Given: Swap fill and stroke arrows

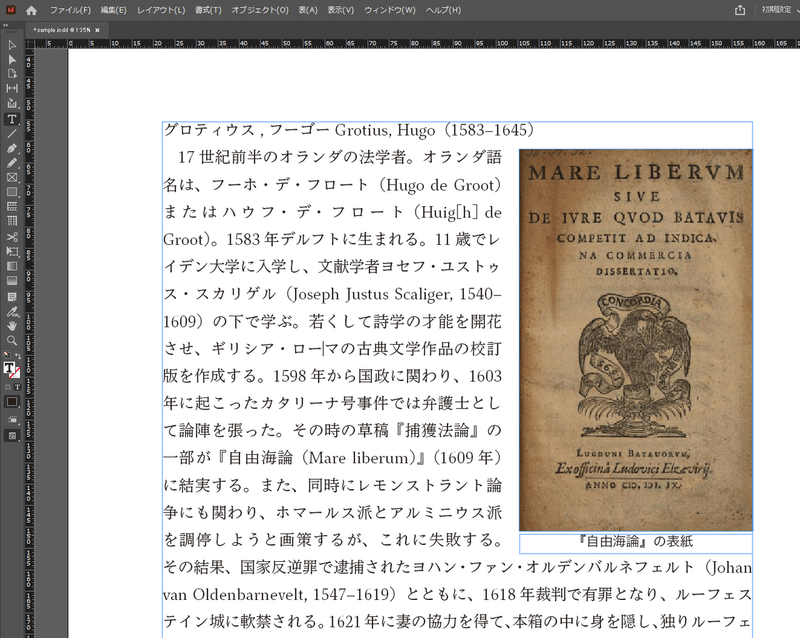Looking at the screenshot, I should (x=18, y=355).
